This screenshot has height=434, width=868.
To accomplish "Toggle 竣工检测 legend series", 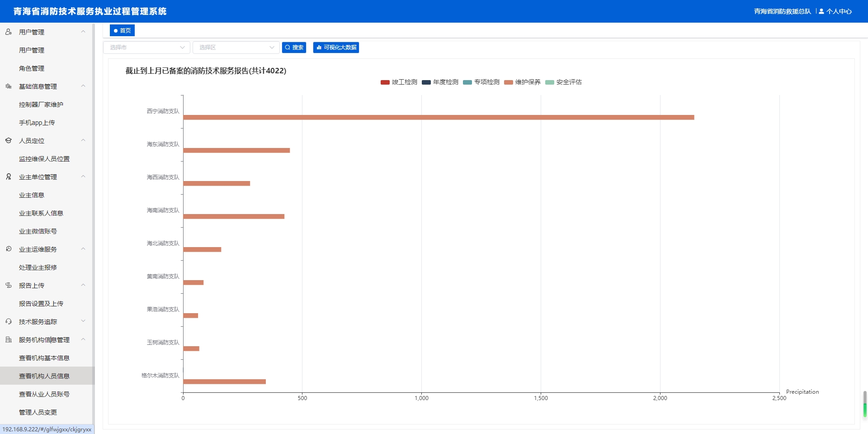I will point(399,82).
